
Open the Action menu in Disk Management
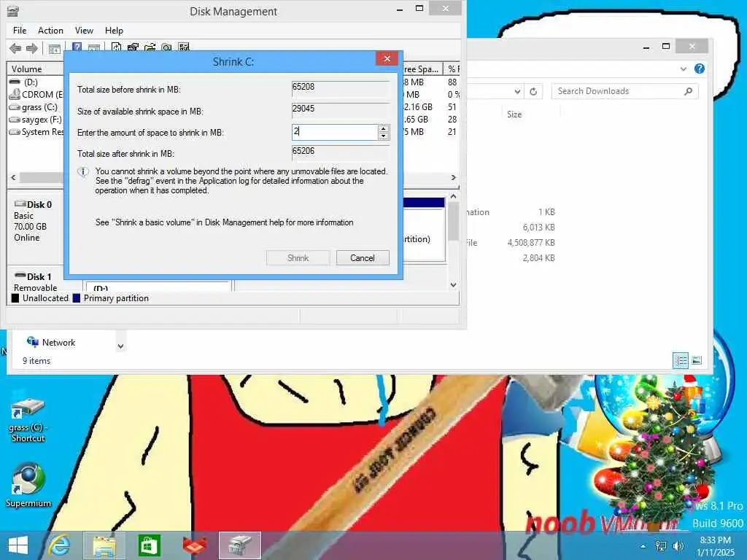pos(50,31)
